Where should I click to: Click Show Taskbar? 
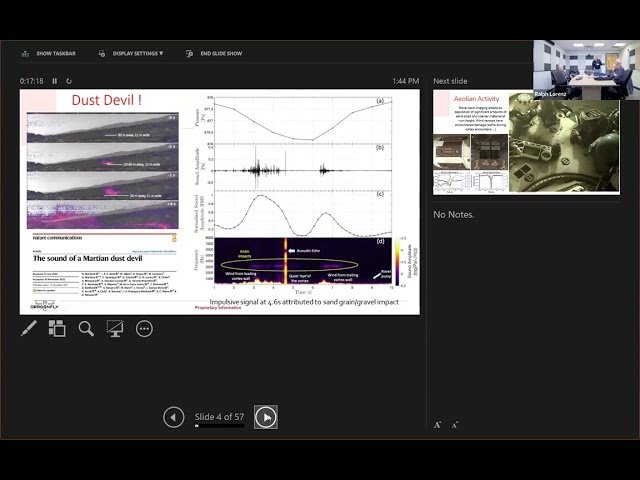coord(51,53)
